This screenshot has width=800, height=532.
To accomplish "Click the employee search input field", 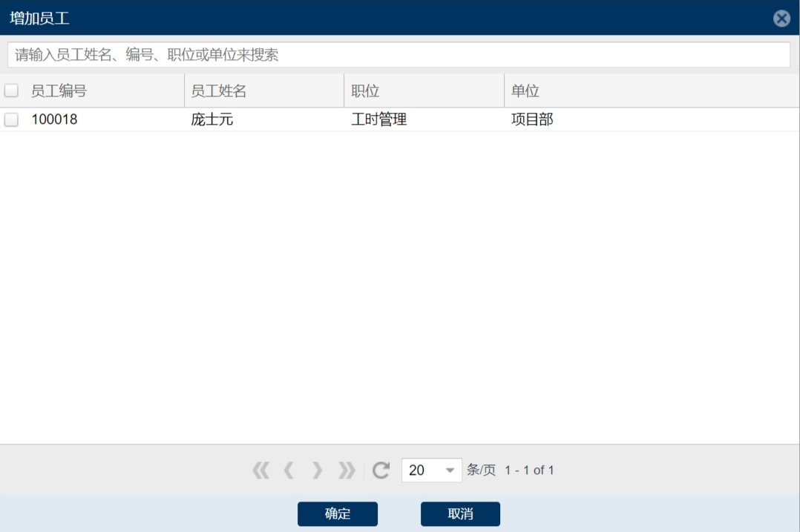I will coord(399,55).
